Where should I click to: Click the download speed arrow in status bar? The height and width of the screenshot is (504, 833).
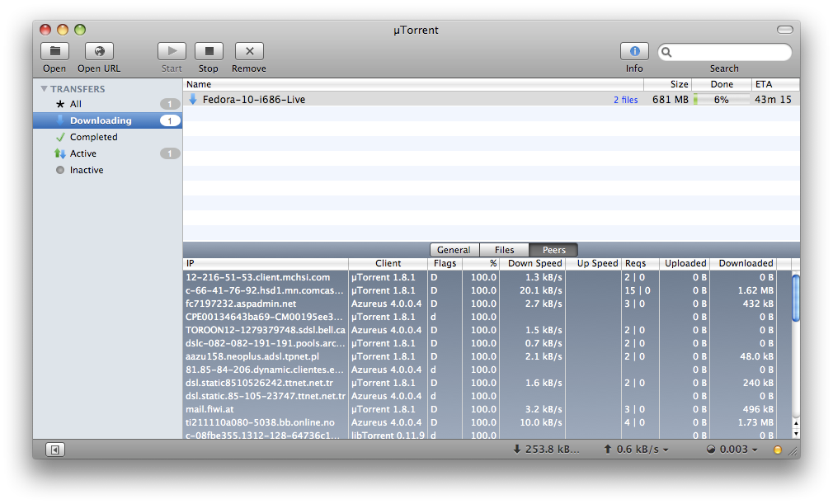click(x=517, y=450)
